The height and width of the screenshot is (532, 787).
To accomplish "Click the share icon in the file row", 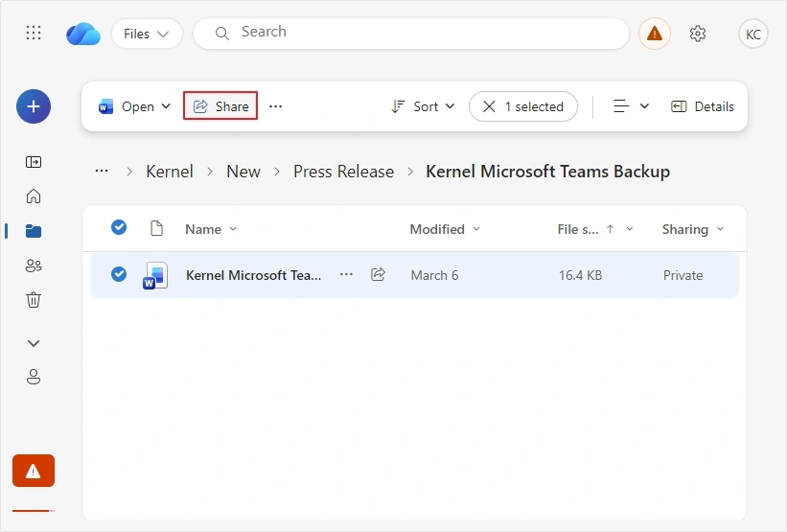I will pos(378,274).
